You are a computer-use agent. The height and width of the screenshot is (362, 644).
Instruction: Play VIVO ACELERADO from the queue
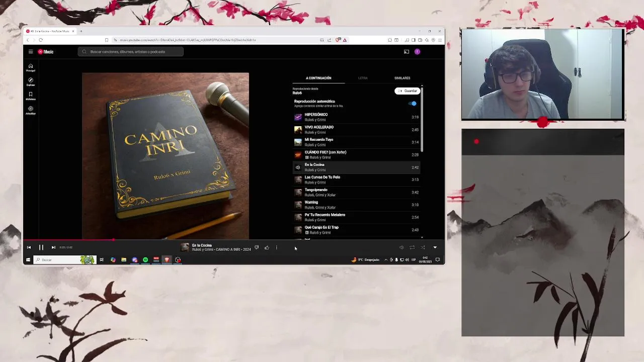[357, 130]
